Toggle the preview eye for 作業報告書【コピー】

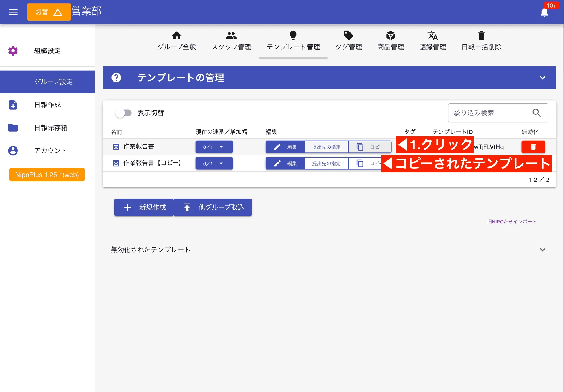[116, 163]
